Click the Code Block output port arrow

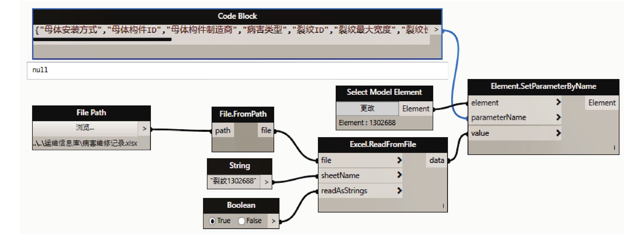tap(436, 30)
